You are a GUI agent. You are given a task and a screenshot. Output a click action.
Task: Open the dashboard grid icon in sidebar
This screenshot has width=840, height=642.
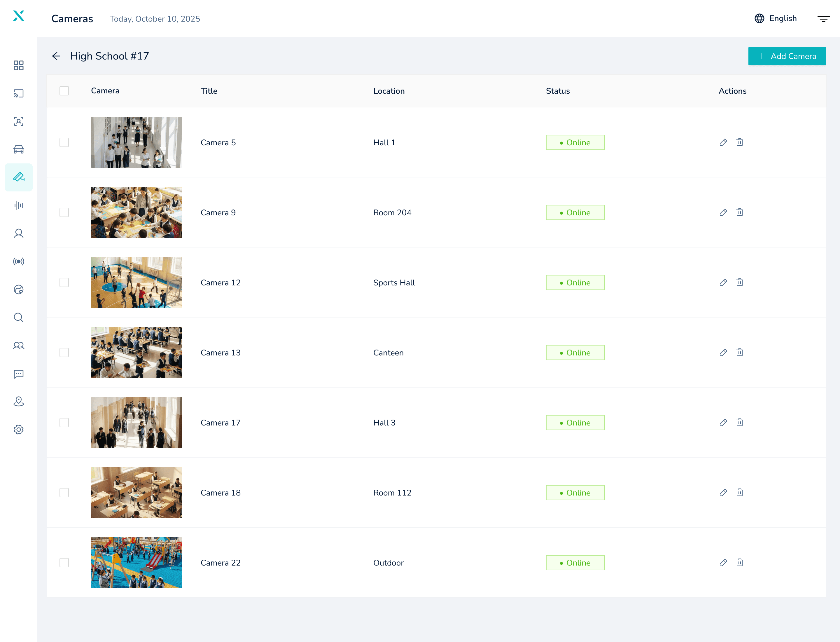pyautogui.click(x=18, y=65)
